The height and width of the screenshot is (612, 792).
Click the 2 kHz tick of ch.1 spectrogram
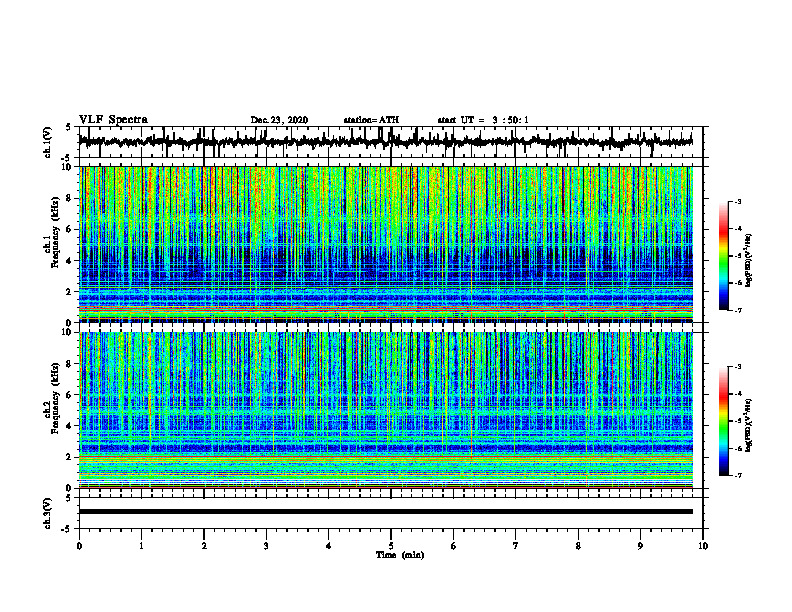pos(69,292)
